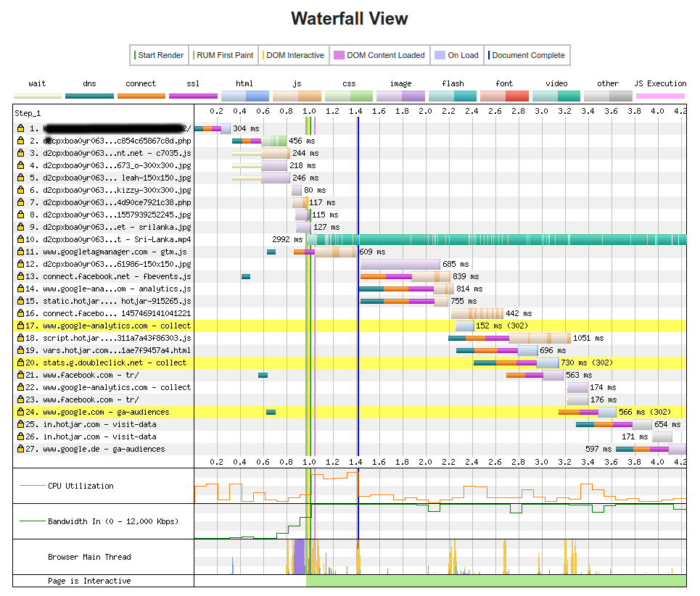700x596 pixels.
Task: Click the 'Step_1' header label
Action: point(28,113)
